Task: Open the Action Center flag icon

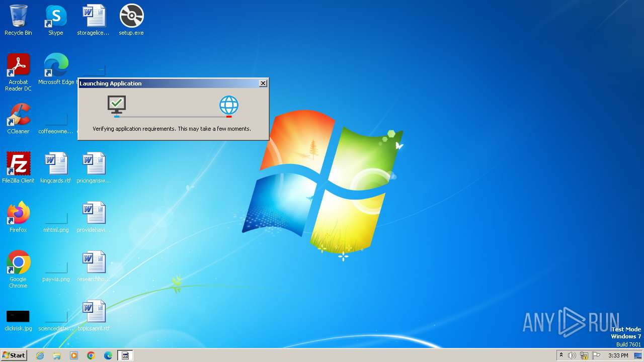Action: (596, 355)
